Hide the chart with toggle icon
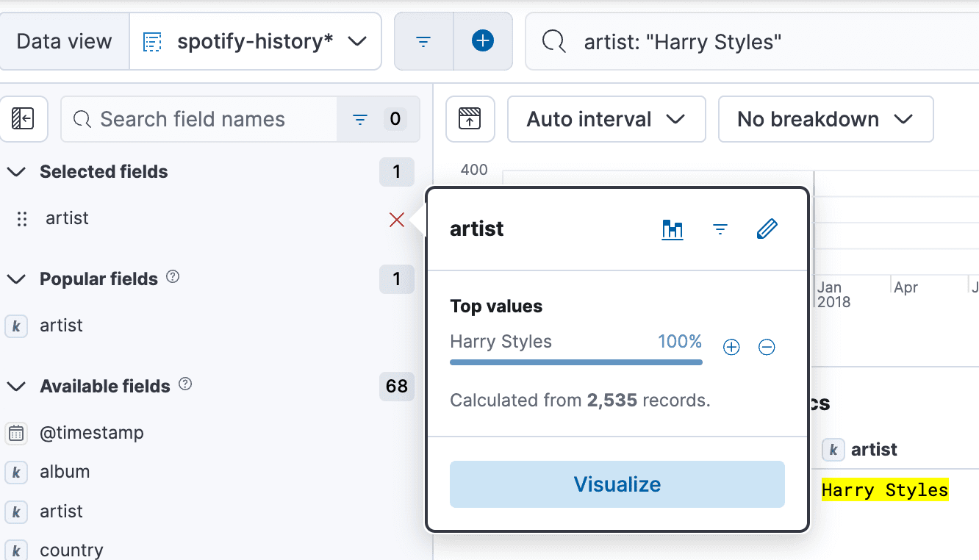This screenshot has width=979, height=560. tap(470, 119)
